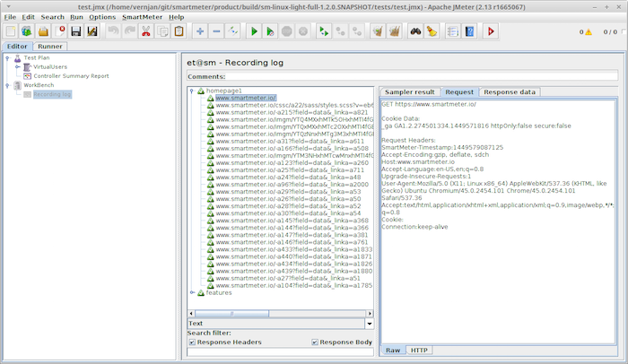
Task: Click the horizontal scrollbar thumb of request list
Action: pyautogui.click(x=231, y=314)
